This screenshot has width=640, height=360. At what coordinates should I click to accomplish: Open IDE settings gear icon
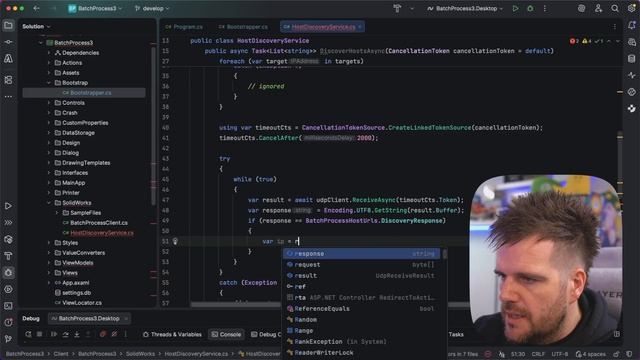(x=631, y=8)
